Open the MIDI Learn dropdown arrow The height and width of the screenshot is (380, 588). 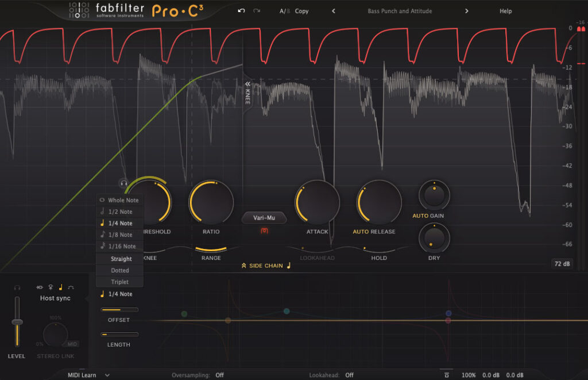[x=107, y=375]
